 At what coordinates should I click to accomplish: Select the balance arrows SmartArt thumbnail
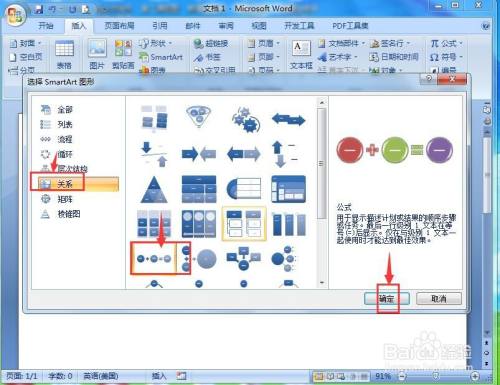point(154,154)
